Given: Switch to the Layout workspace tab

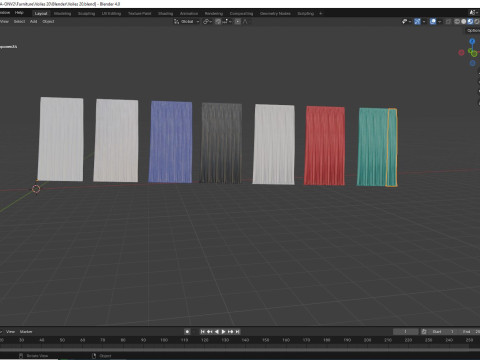Looking at the screenshot, I should pyautogui.click(x=41, y=14).
